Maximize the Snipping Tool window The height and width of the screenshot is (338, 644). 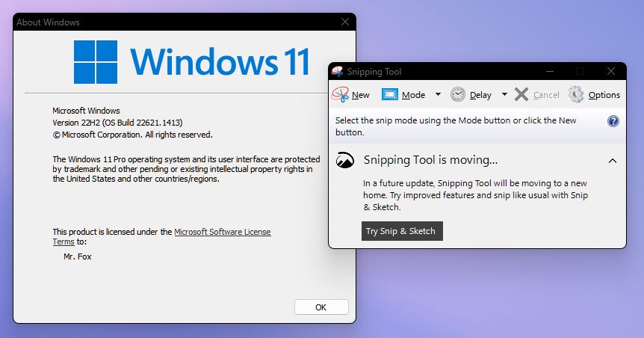coord(580,72)
